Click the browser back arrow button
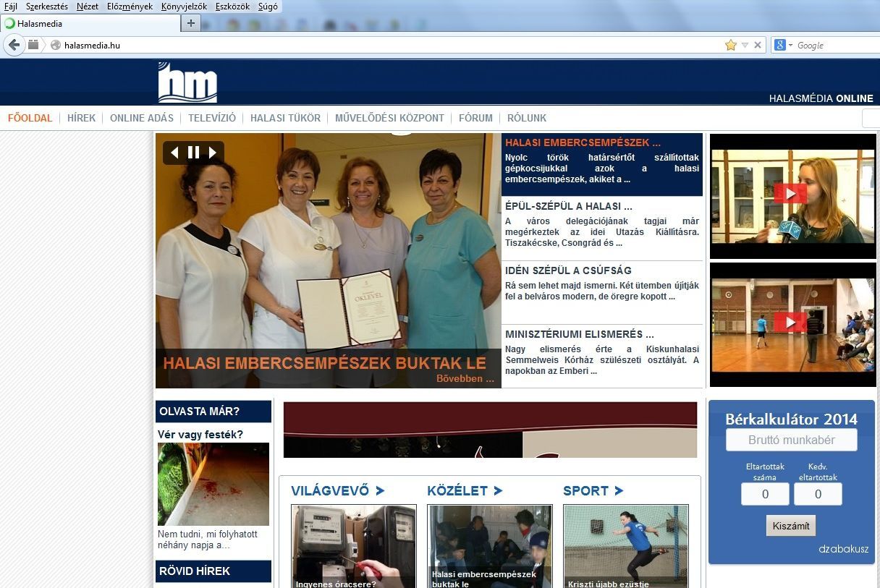The width and height of the screenshot is (880, 588). [x=14, y=45]
